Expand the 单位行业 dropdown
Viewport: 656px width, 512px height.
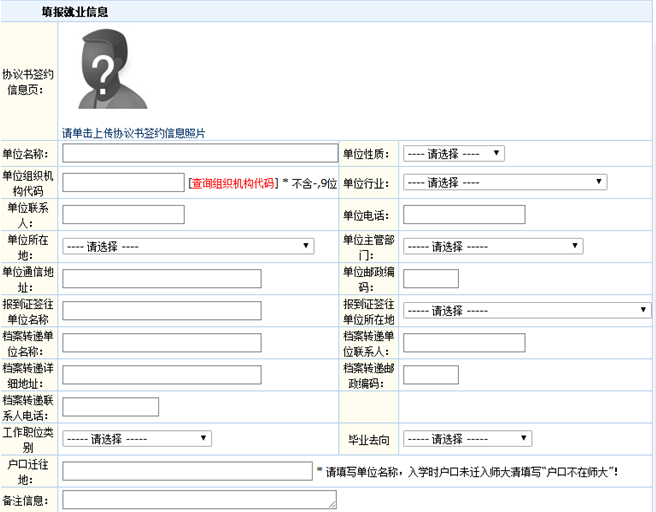point(505,182)
